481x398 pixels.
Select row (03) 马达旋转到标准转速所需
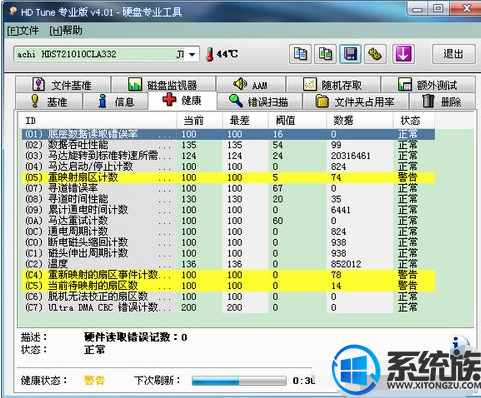[x=228, y=156]
